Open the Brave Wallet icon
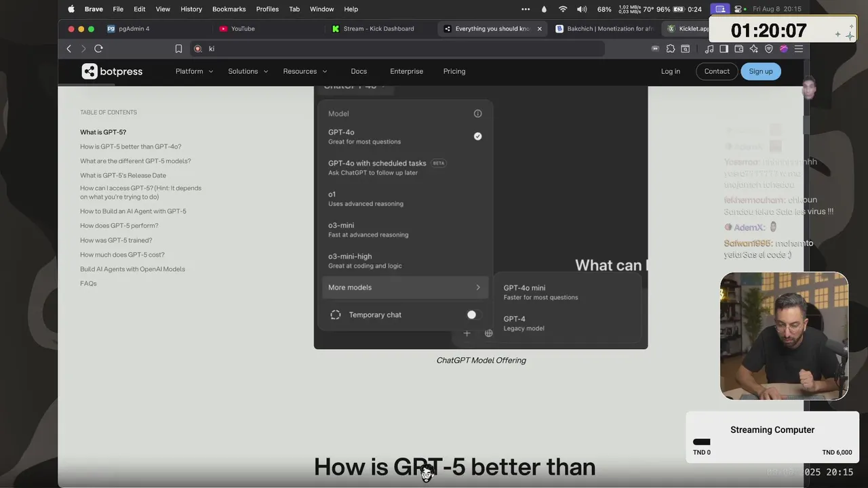Image resolution: width=868 pixels, height=488 pixels. coord(738,49)
